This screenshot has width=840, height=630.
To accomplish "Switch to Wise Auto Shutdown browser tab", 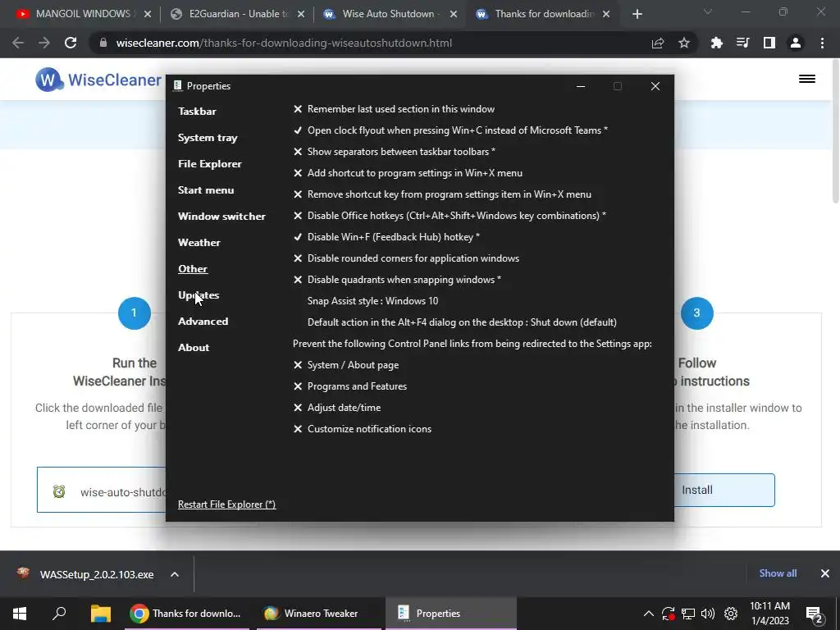I will click(391, 14).
